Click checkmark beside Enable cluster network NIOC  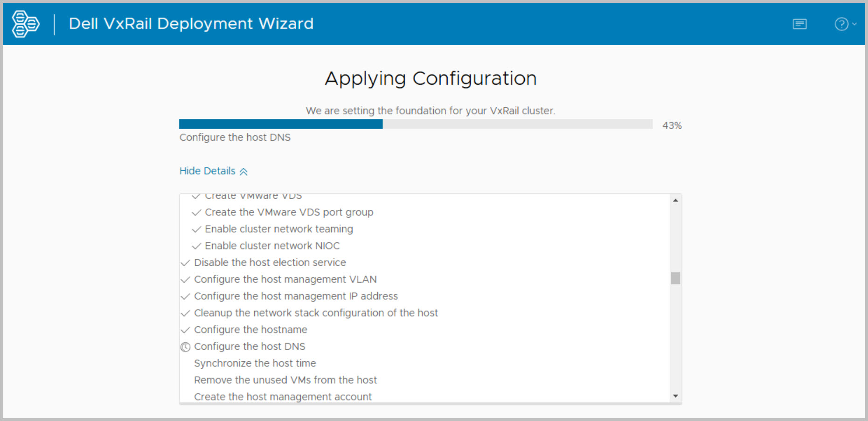196,246
